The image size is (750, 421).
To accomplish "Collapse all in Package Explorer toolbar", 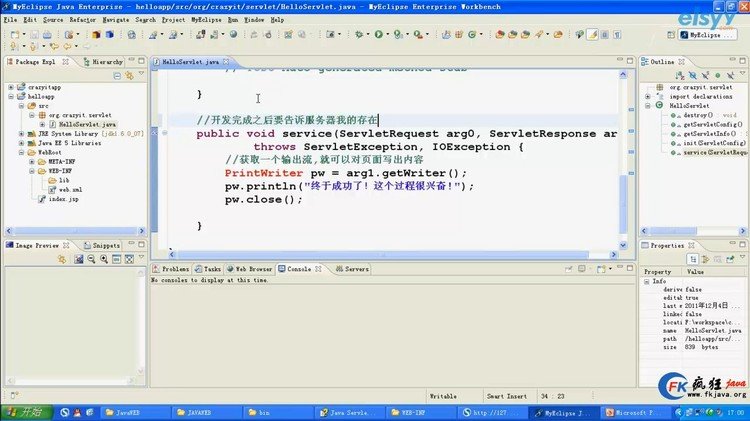I will [117, 76].
